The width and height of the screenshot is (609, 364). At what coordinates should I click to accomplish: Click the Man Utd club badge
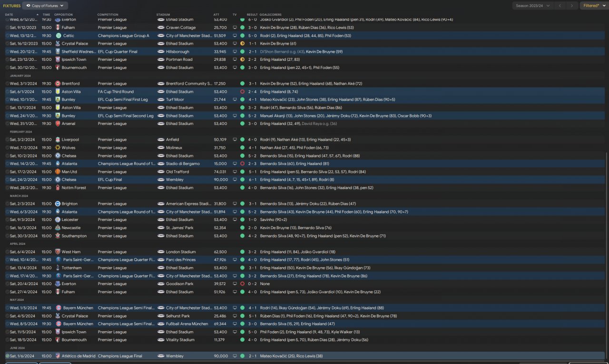58,172
